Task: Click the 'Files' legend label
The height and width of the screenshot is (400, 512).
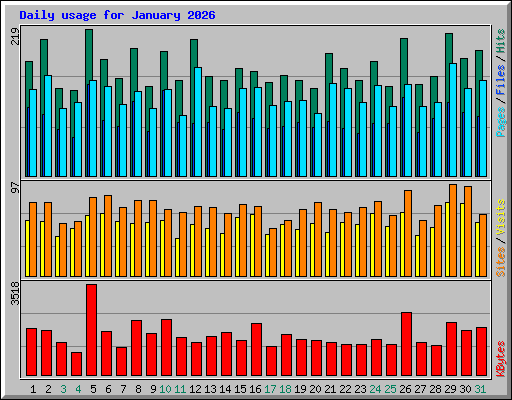Action: (501, 80)
